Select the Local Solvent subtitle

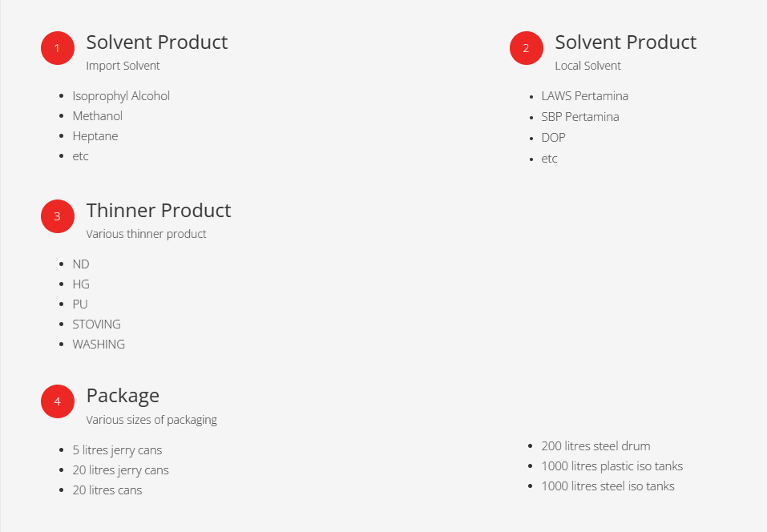point(587,66)
